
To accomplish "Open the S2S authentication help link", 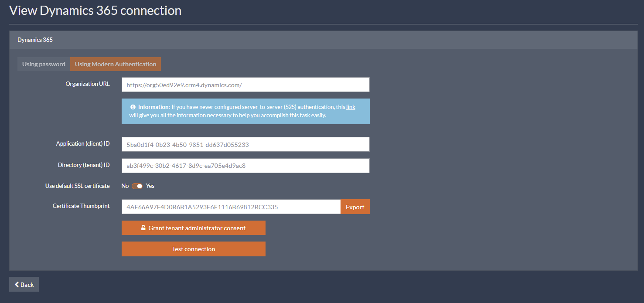I will (351, 107).
